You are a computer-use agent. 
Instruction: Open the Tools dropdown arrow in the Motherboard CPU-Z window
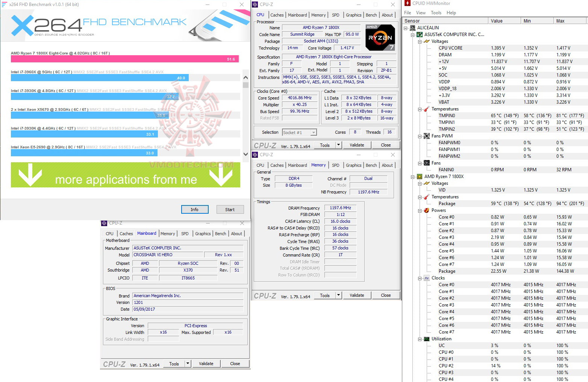click(188, 364)
